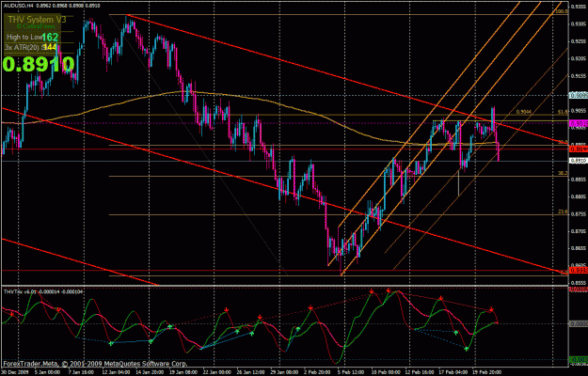Click the leftmost green buy arrow in THVTrix

pyautogui.click(x=111, y=343)
